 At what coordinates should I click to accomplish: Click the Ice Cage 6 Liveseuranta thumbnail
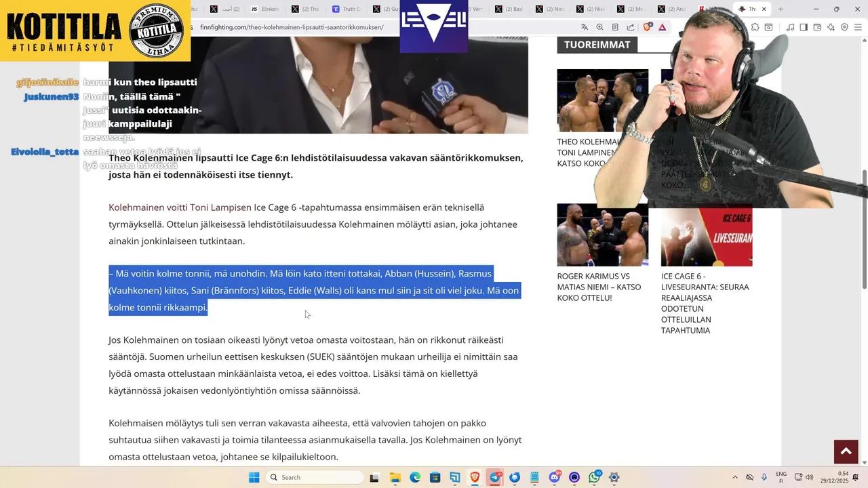707,235
